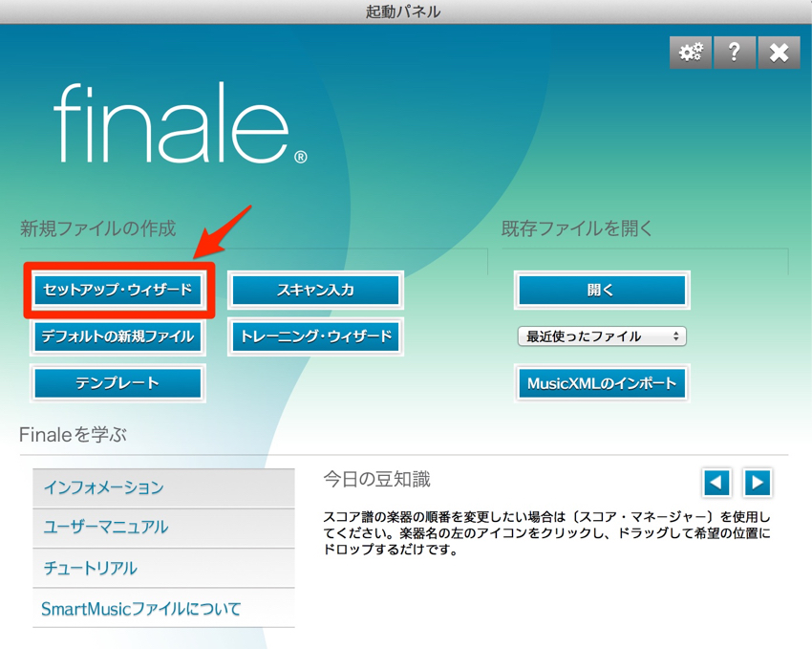Open SmartMusicファイルについて link
This screenshot has width=812, height=649.
[x=163, y=608]
